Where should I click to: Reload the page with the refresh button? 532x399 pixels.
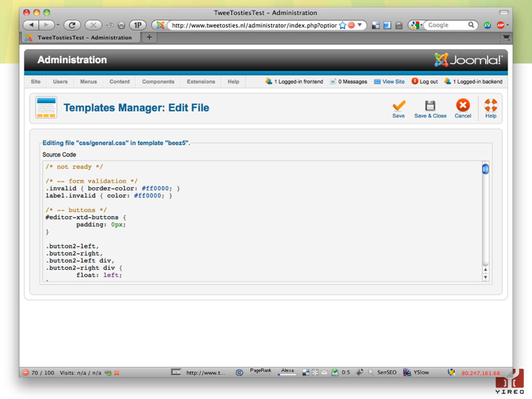[x=72, y=25]
